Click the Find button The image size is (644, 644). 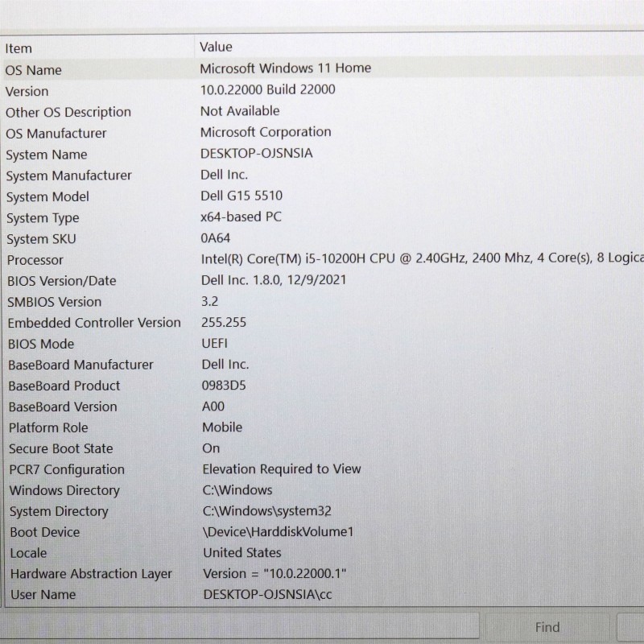pyautogui.click(x=547, y=627)
